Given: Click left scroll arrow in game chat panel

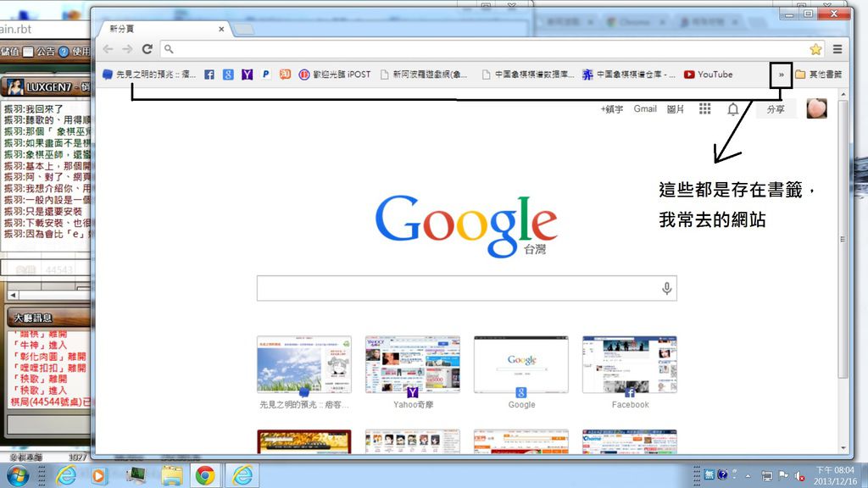Looking at the screenshot, I should click(x=13, y=295).
